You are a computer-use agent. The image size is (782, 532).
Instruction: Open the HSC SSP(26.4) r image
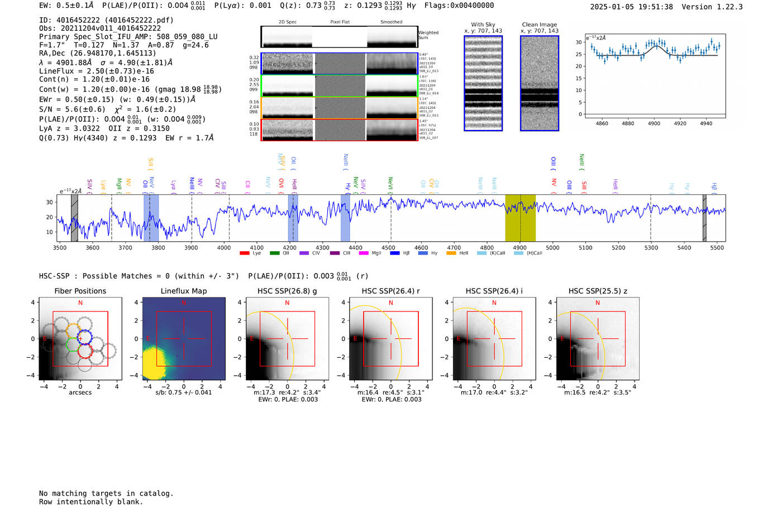(391, 339)
